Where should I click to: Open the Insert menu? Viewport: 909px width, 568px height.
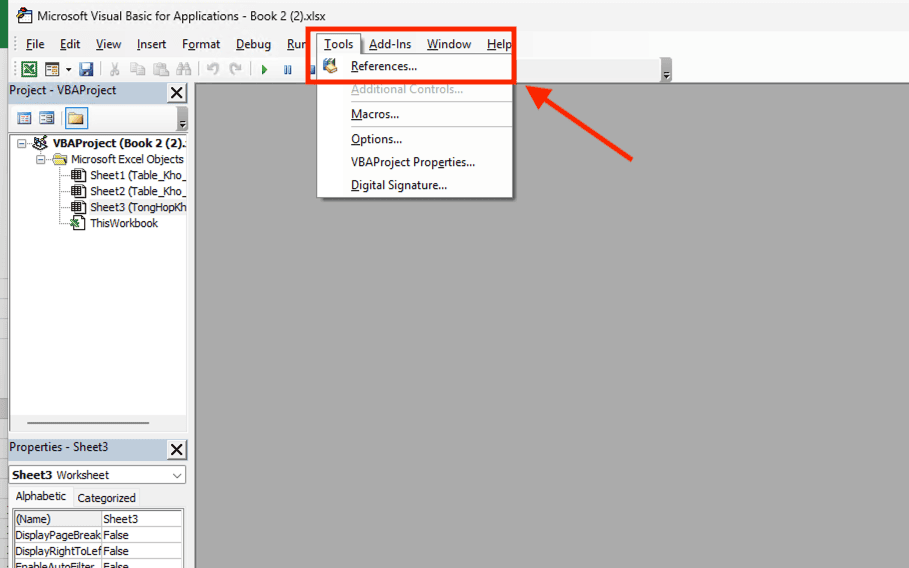coord(151,44)
